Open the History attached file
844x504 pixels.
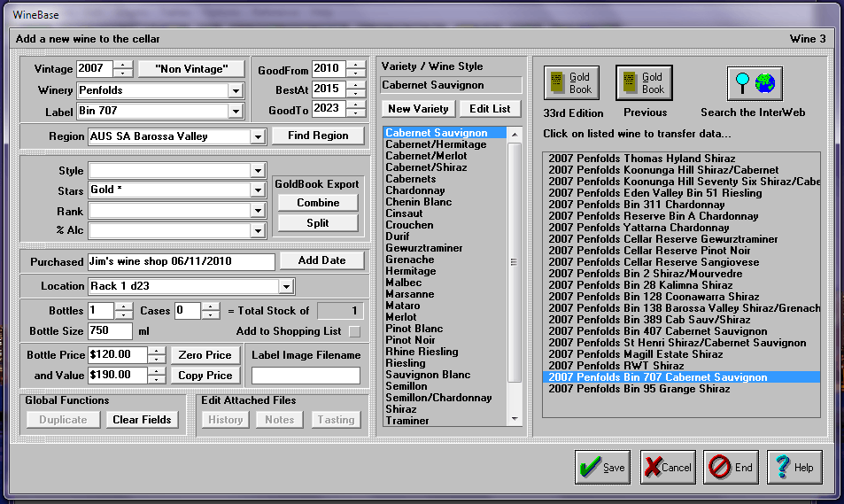point(226,420)
